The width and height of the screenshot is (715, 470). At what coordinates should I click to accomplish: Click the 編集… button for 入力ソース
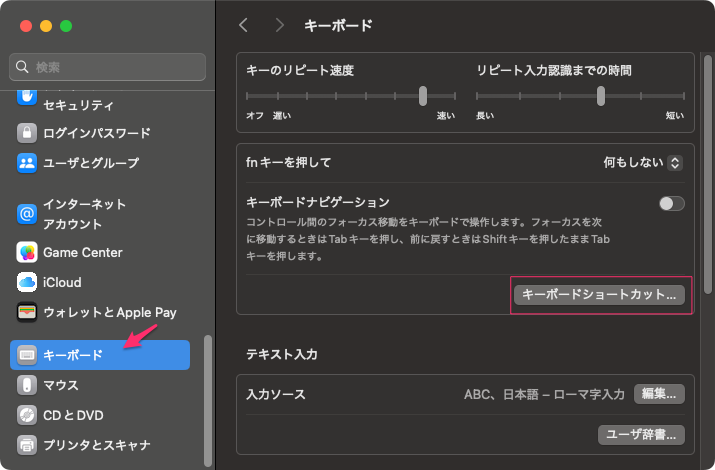pyautogui.click(x=660, y=394)
